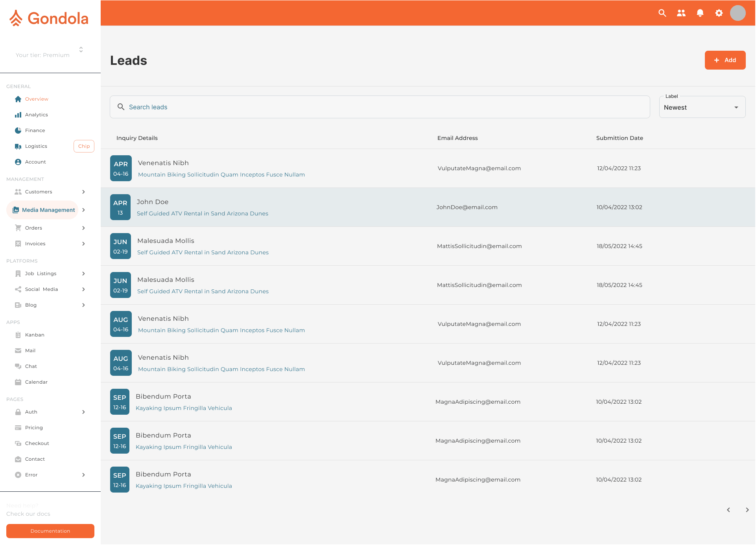
Task: Expand the Error submenu chevron
Action: (x=83, y=475)
